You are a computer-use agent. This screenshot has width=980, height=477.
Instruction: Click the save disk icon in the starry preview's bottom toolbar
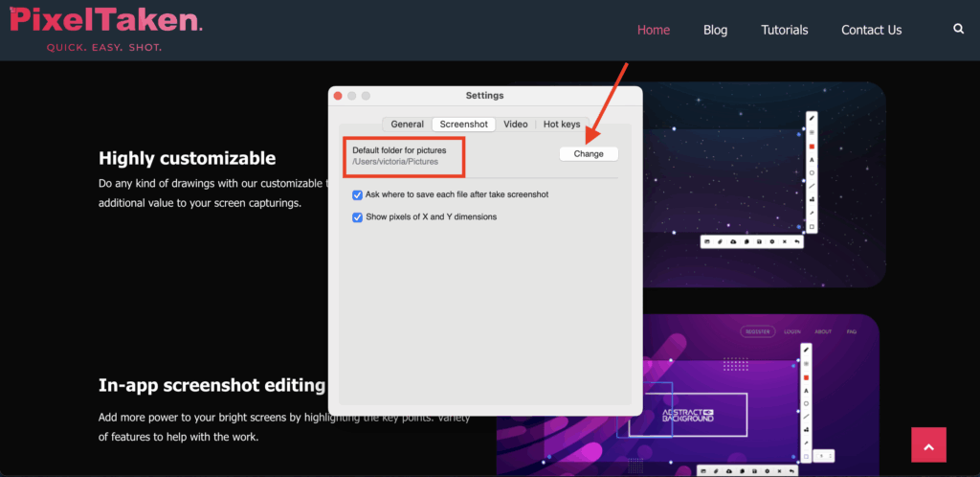click(759, 241)
